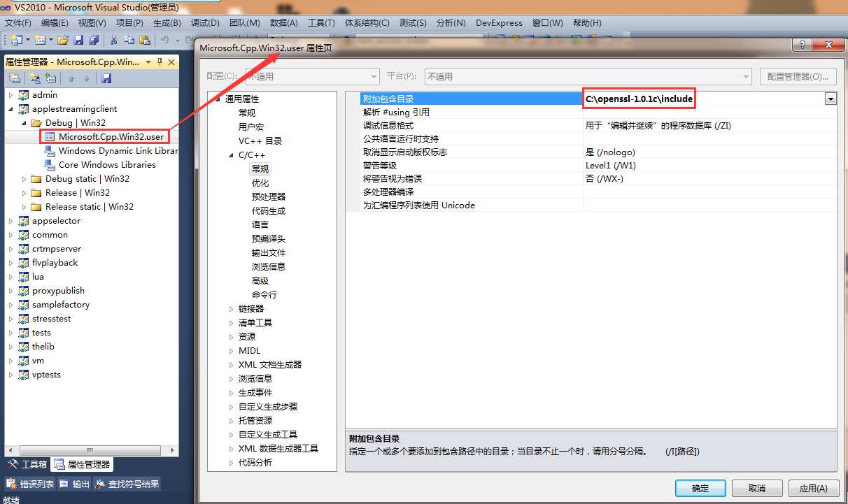Viewport: 848px width, 504px height.
Task: Click the Copy toolbar icon
Action: pos(129,40)
